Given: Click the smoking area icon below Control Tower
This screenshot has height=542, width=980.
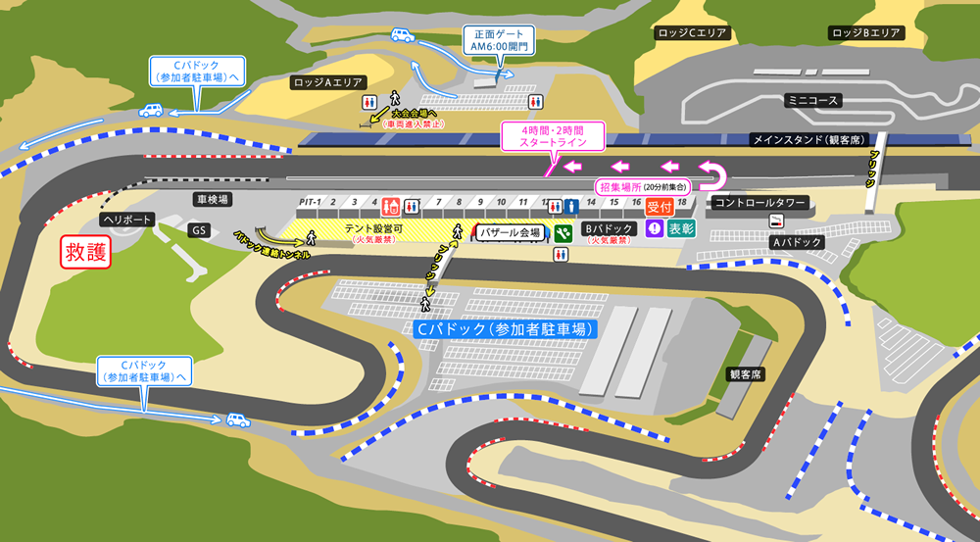Looking at the screenshot, I should (776, 222).
